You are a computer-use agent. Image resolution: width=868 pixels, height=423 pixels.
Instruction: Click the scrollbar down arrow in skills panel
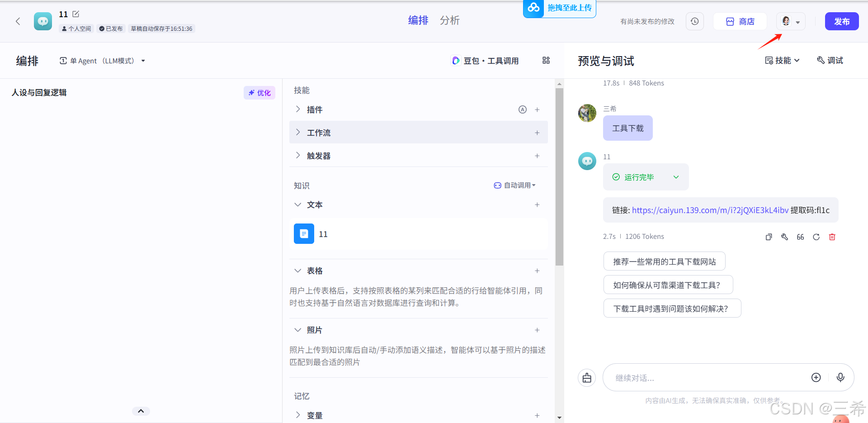[559, 418]
